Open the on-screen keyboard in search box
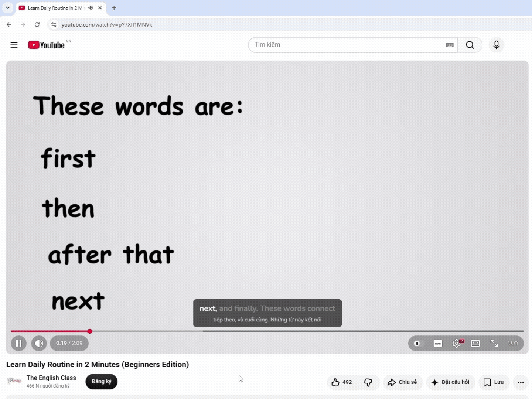This screenshot has width=532, height=399. click(450, 45)
